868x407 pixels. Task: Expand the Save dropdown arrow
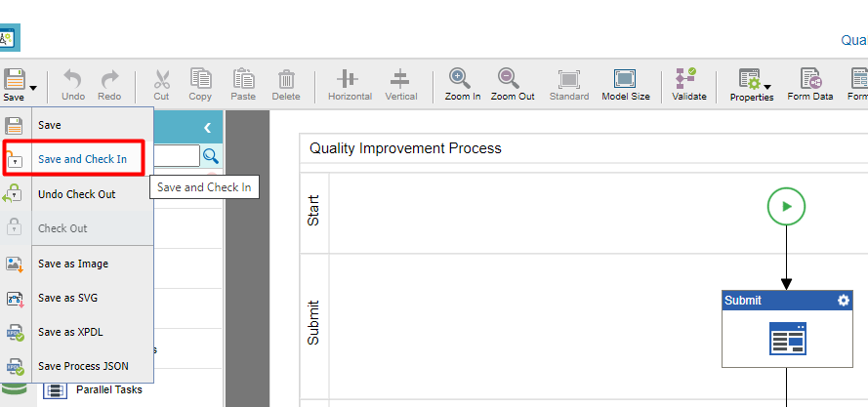point(33,87)
